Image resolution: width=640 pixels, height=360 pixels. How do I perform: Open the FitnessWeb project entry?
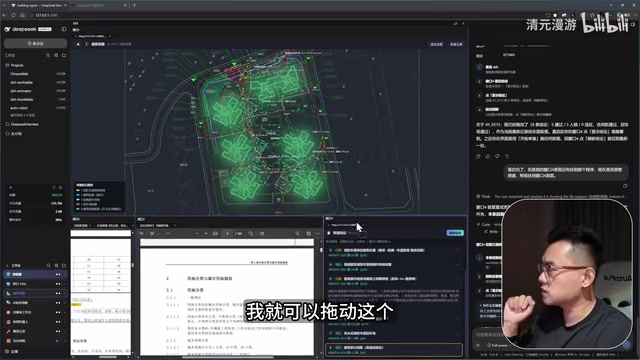click(x=19, y=74)
